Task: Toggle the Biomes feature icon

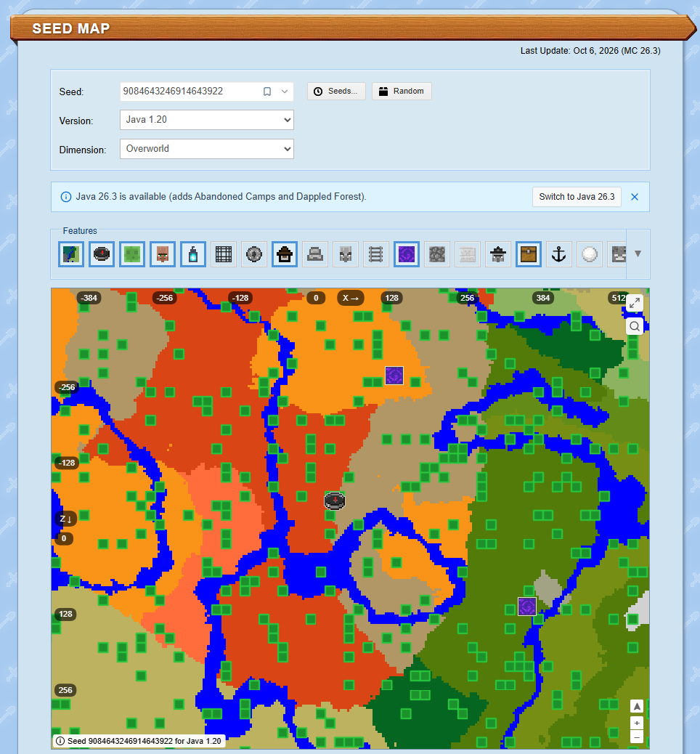Action: 71,254
